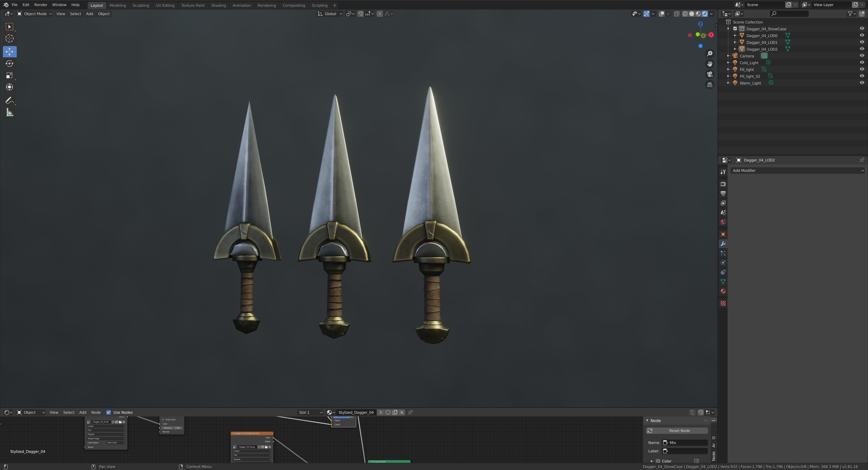Viewport: 868px width, 470px height.
Task: Add a new workspace with plus button
Action: pos(334,5)
